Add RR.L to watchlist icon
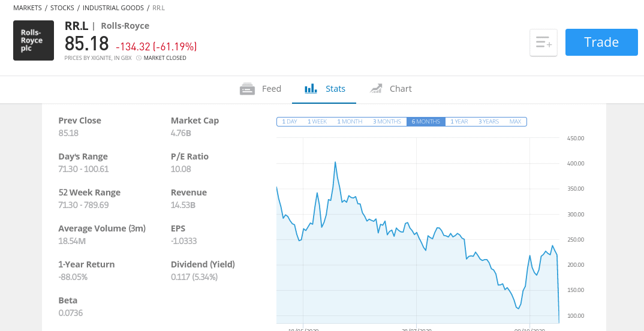Viewport: 644px width, 331px height. 543,43
